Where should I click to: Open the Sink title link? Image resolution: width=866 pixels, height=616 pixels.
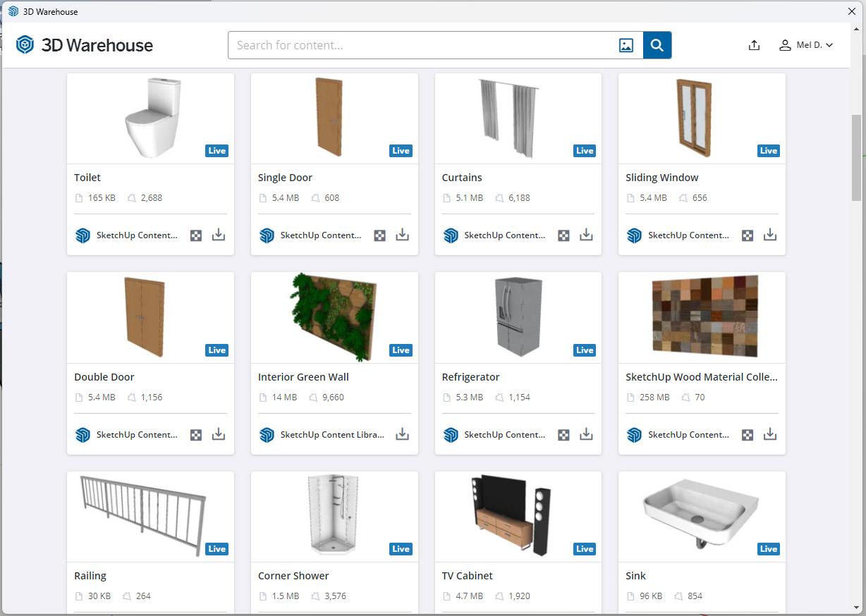pos(635,576)
